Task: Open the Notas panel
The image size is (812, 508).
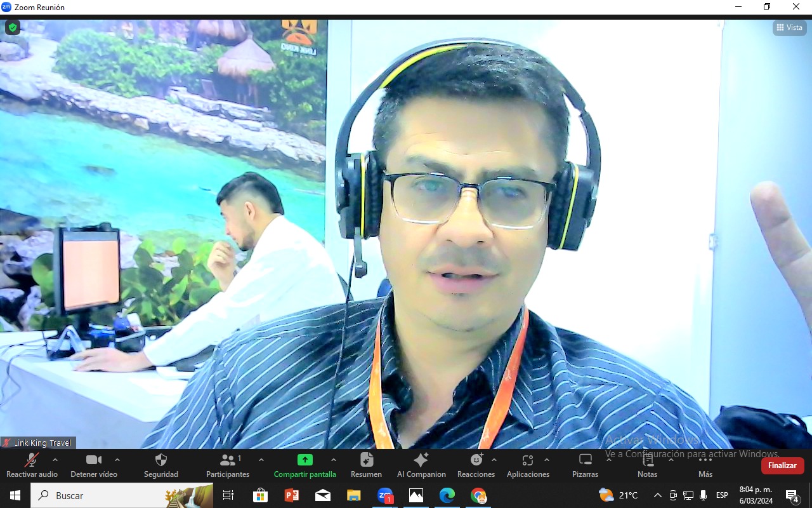Action: point(647,465)
